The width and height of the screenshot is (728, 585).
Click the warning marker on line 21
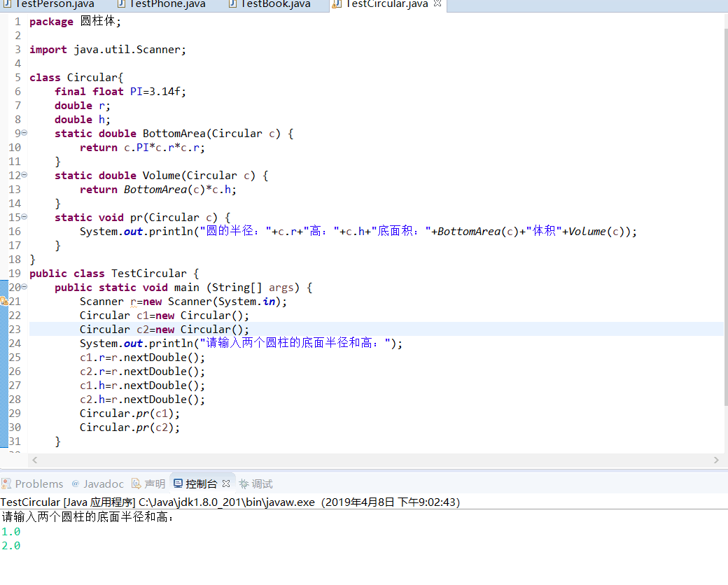4,301
